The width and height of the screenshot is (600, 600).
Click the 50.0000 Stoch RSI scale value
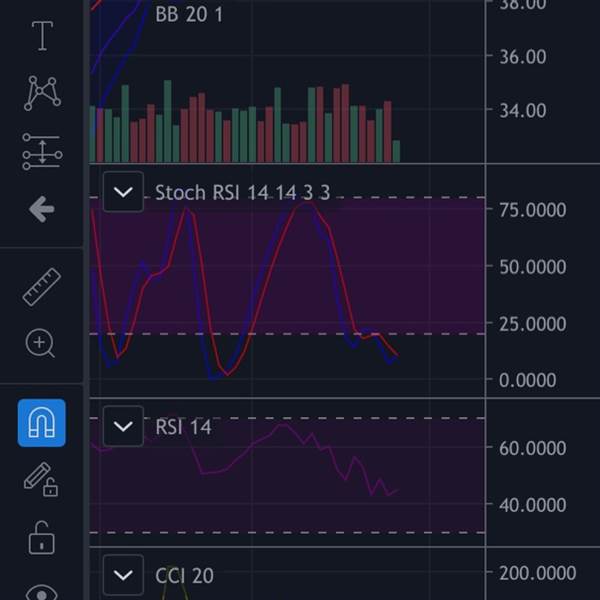(x=533, y=267)
